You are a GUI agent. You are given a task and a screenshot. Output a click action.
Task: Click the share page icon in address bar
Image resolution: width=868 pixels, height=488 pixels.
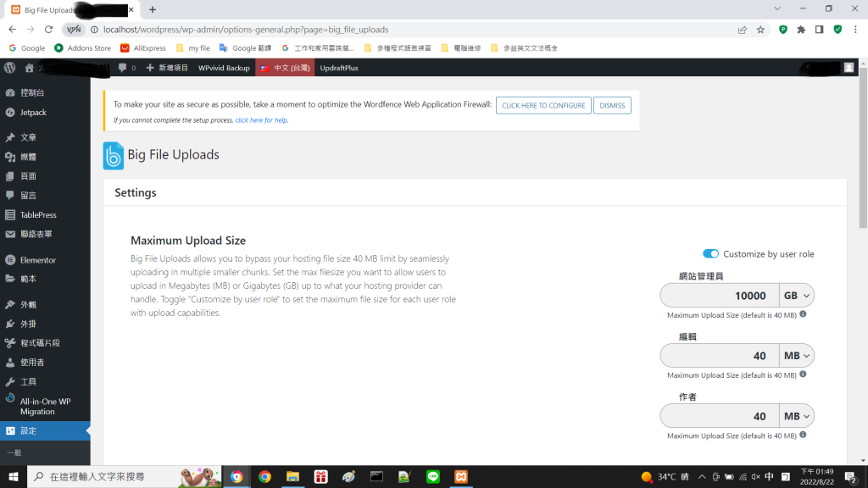point(743,30)
